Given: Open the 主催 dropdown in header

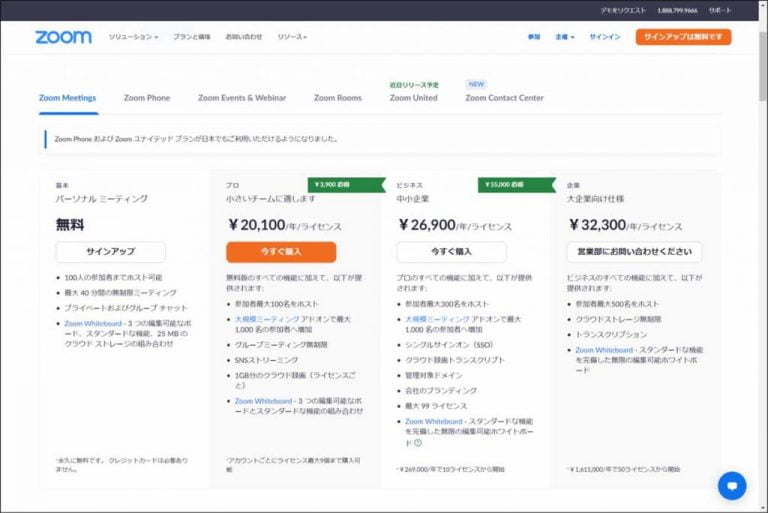Looking at the screenshot, I should (x=564, y=37).
